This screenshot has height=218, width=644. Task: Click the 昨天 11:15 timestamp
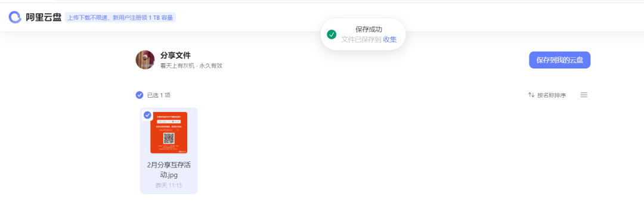[169, 186]
